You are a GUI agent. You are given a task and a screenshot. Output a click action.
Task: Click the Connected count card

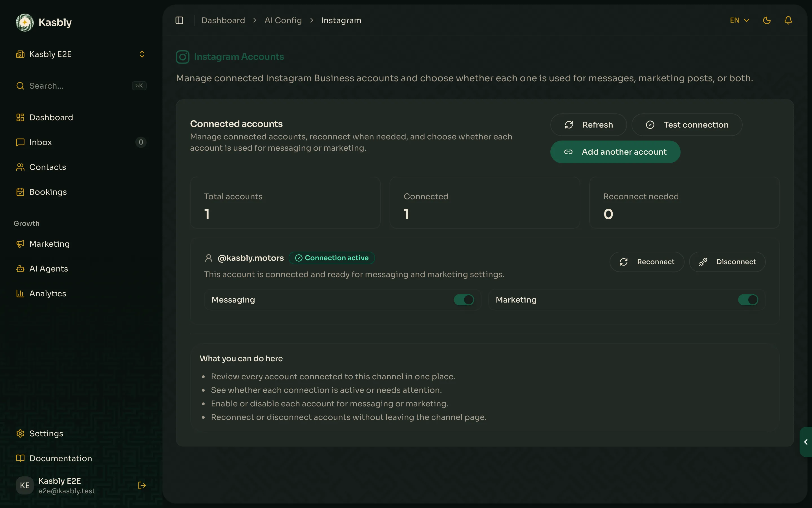[485, 203]
